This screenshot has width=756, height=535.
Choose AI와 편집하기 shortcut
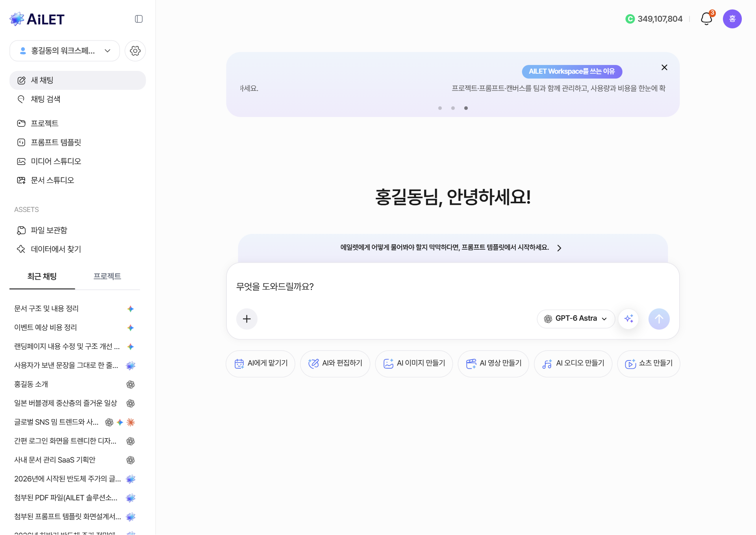coord(335,364)
